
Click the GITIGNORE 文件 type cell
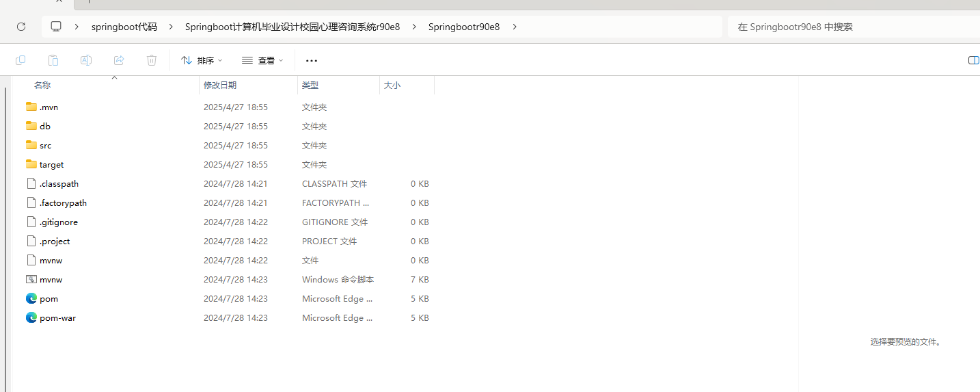pos(335,222)
